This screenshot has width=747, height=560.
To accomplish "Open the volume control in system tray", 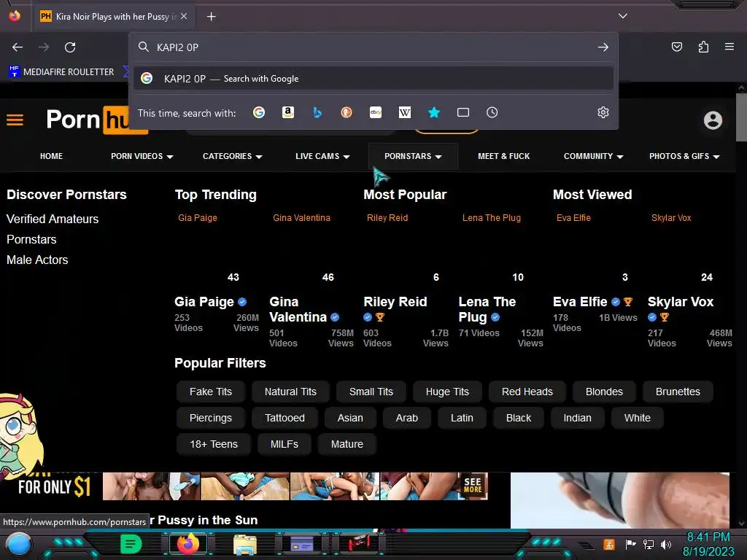I will pyautogui.click(x=665, y=544).
